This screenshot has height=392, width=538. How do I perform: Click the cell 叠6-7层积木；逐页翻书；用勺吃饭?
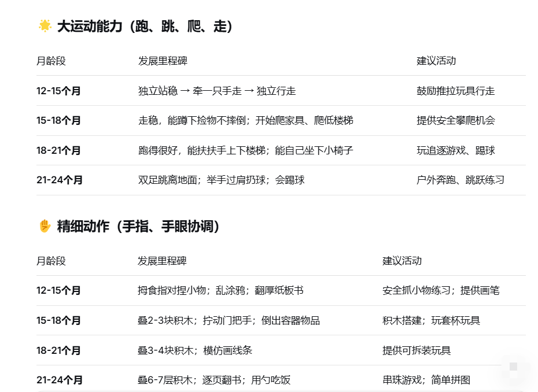214,380
